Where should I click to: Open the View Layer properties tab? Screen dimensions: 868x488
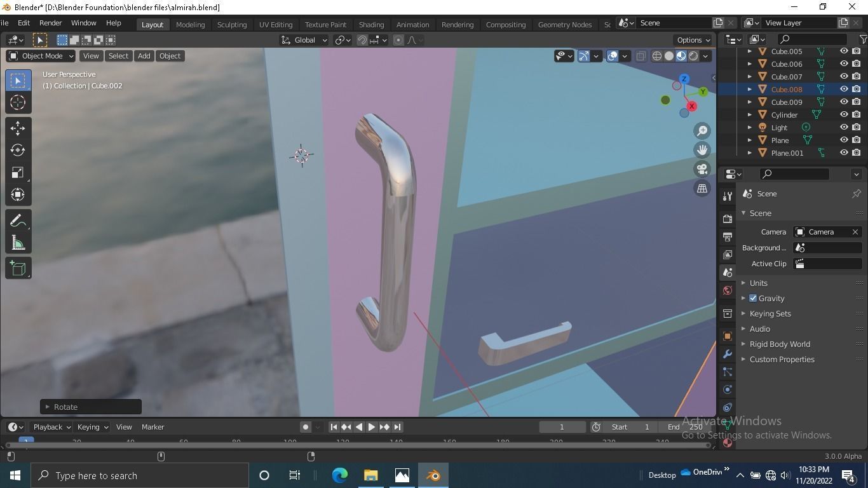point(728,254)
